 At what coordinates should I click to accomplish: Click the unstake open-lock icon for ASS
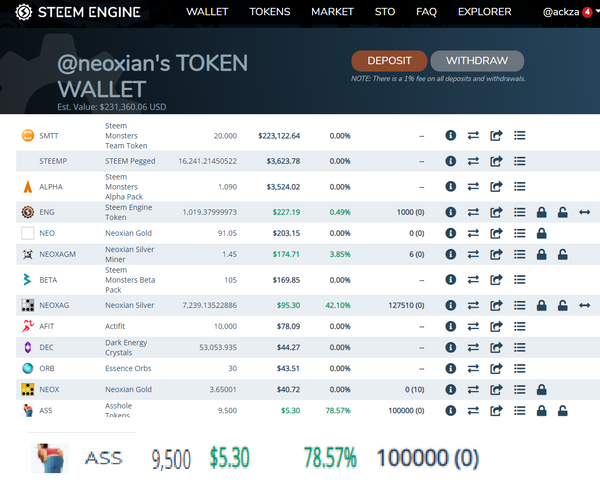click(x=562, y=411)
